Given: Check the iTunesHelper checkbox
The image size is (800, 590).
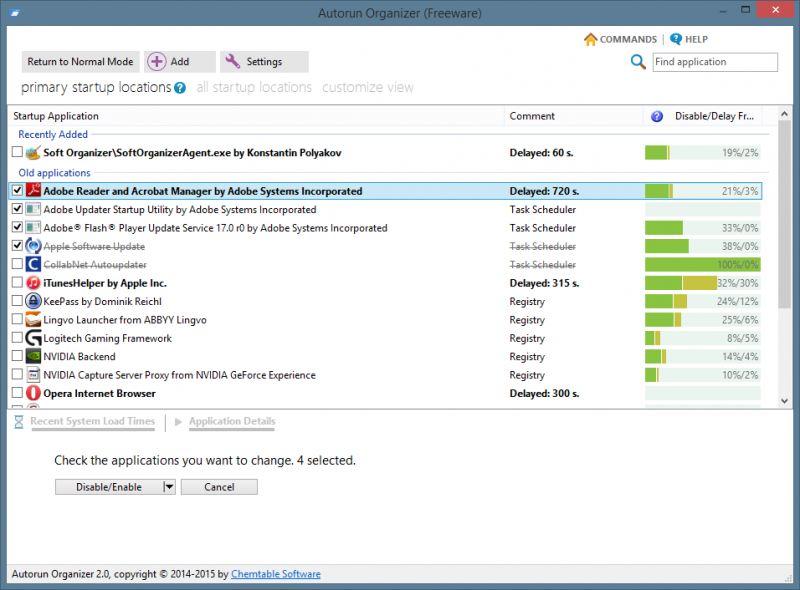Looking at the screenshot, I should (17, 282).
